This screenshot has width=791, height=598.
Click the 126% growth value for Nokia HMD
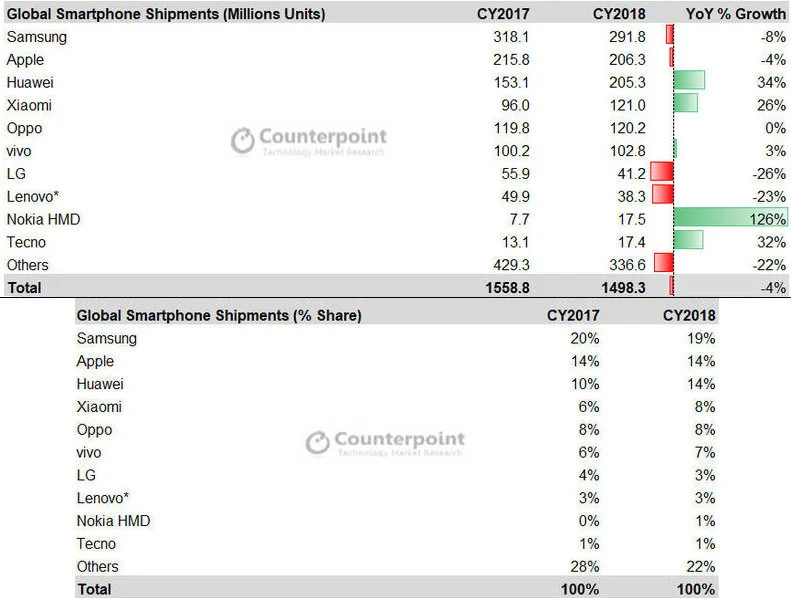click(x=767, y=219)
